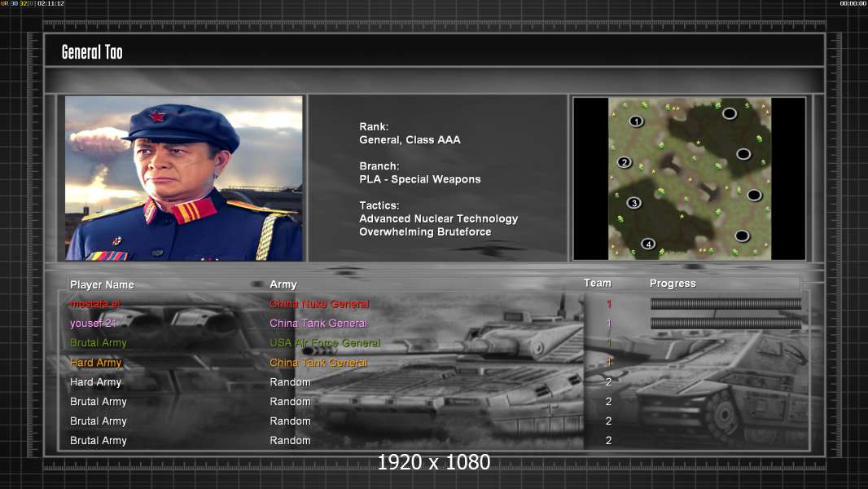This screenshot has height=489, width=868.
Task: Click the General Tao title text
Action: 92,52
